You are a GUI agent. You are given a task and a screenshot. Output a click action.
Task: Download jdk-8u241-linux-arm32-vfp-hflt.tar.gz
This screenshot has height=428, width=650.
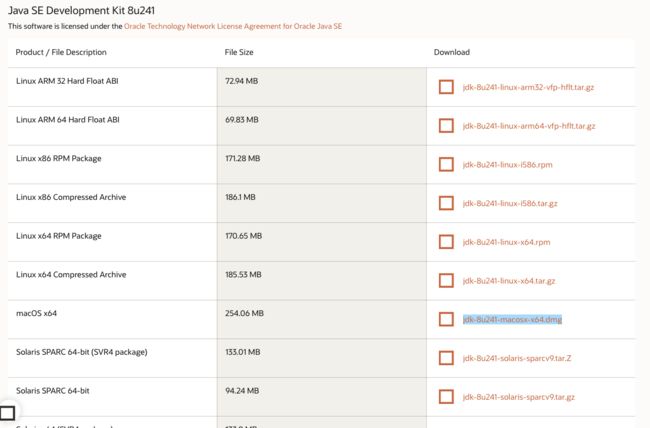[529, 87]
